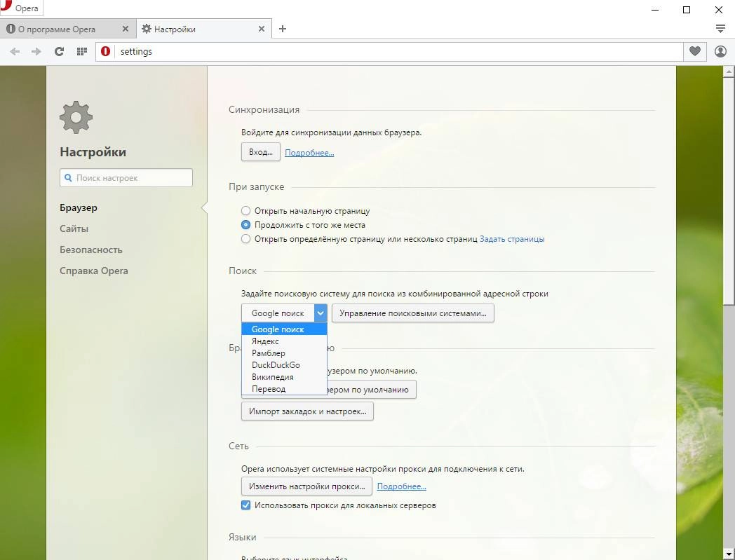Select 'Продолжить с того же места' option
This screenshot has height=560, width=735.
pos(245,225)
